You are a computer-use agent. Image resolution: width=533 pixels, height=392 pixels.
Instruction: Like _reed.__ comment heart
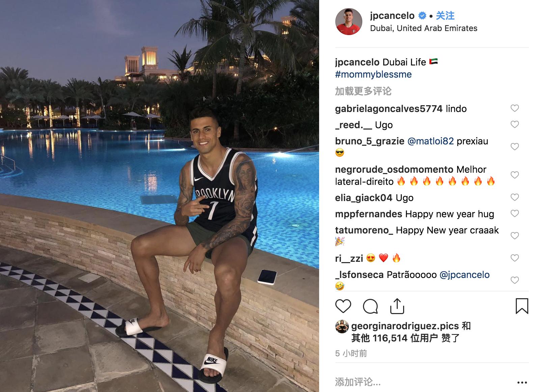(514, 124)
